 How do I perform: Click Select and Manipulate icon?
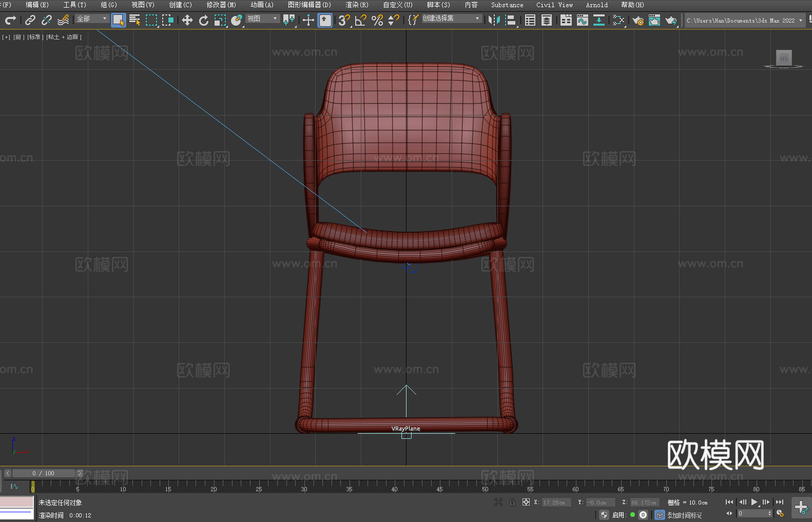(x=308, y=20)
